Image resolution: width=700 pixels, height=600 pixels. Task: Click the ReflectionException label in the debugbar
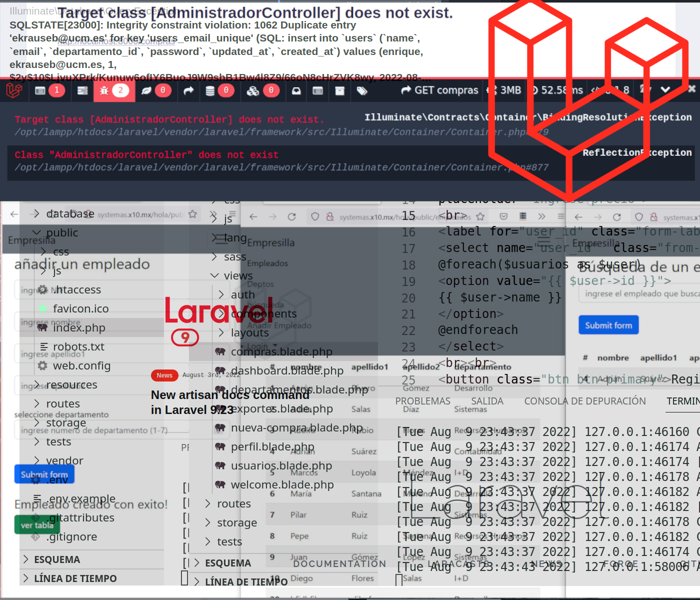click(637, 152)
